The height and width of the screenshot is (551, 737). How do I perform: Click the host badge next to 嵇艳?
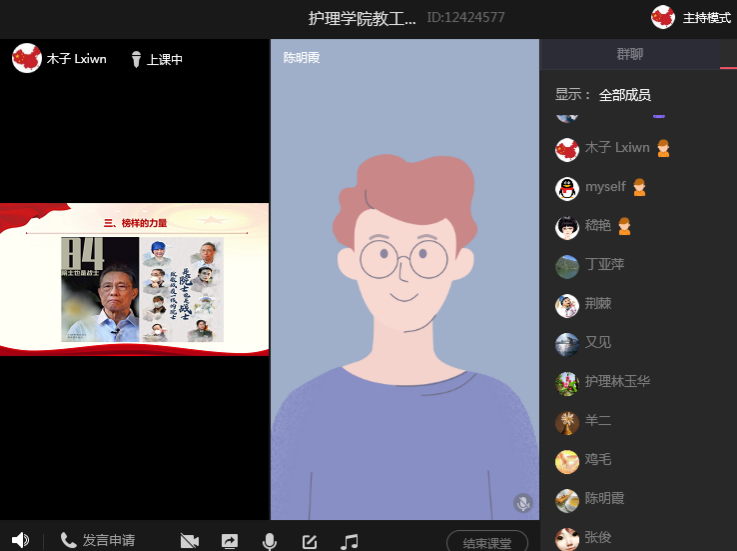coord(624,227)
